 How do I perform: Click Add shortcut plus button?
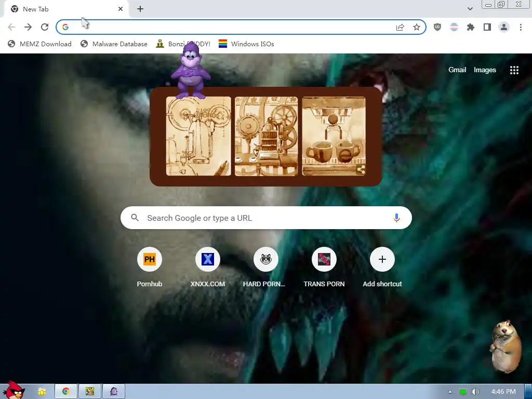[382, 259]
